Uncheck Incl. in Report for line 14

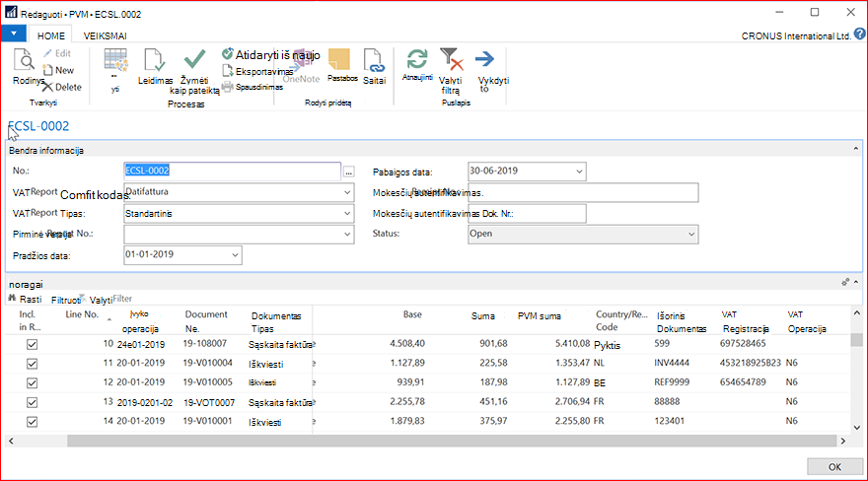pyautogui.click(x=33, y=422)
